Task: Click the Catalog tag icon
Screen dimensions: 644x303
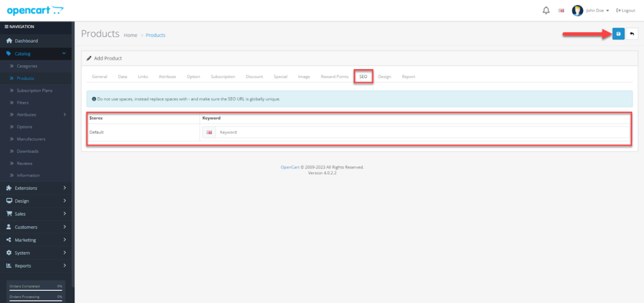Action: tap(9, 53)
